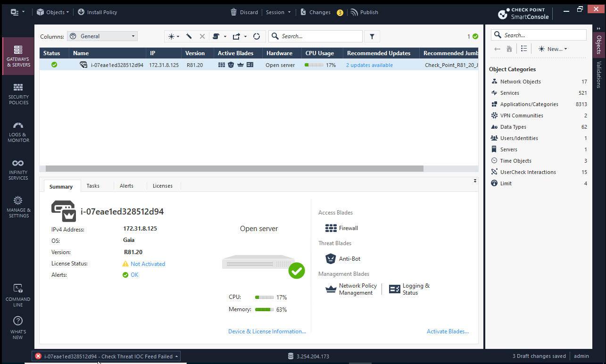Go to Logs & Monitor section
The width and height of the screenshot is (606, 364).
18,132
